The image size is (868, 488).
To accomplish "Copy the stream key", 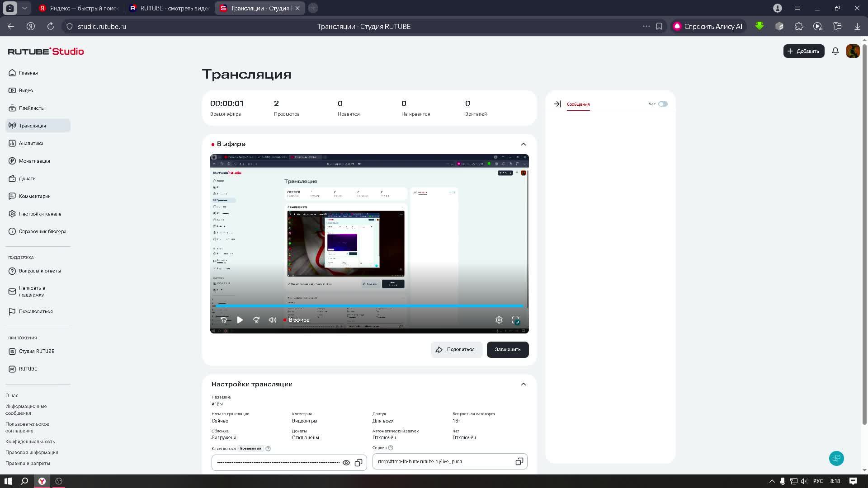I will tap(359, 463).
